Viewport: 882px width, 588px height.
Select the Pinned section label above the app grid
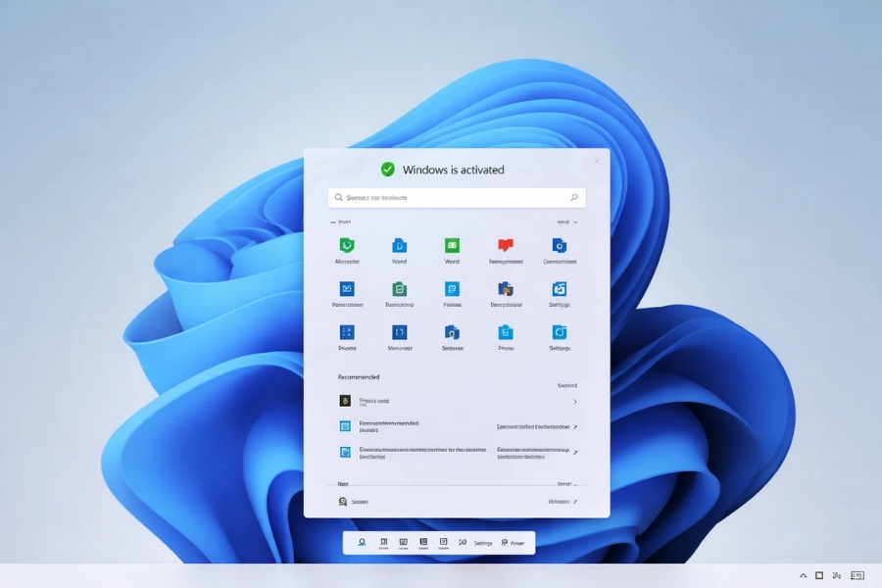click(340, 221)
